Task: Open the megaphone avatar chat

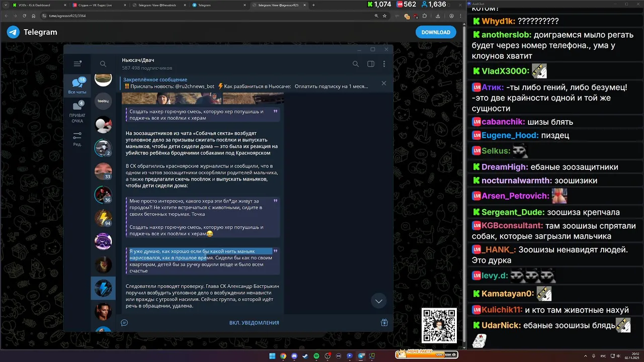Action: [x=103, y=124]
